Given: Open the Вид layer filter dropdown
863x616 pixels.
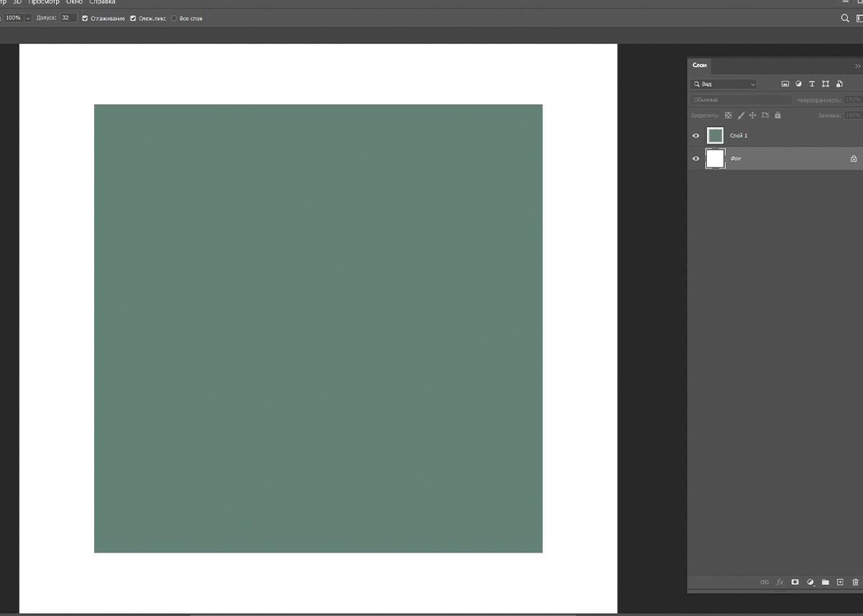Looking at the screenshot, I should 723,84.
